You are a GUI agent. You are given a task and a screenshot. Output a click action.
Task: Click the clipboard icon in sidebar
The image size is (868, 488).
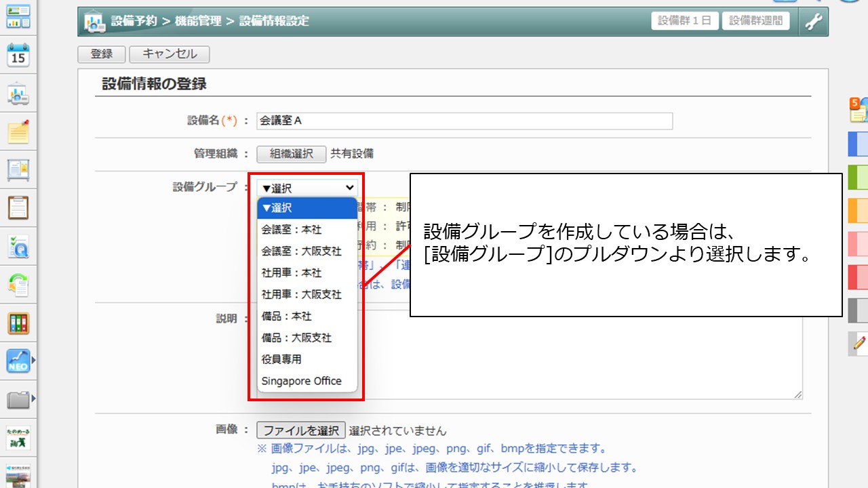18,207
